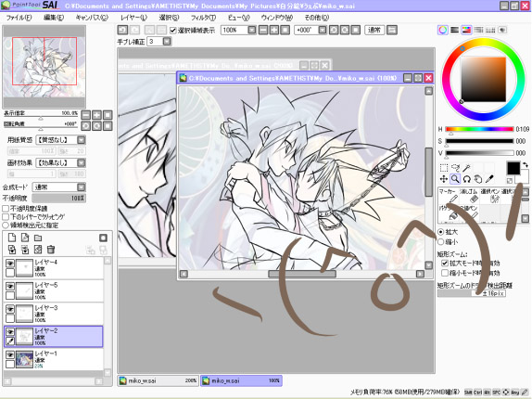Create a new normal layer
This screenshot has height=399, width=532.
pyautogui.click(x=12, y=238)
